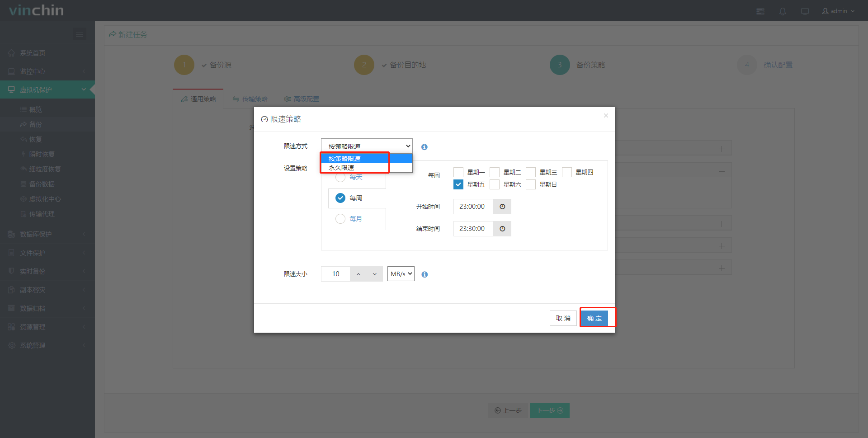Image resolution: width=868 pixels, height=438 pixels.
Task: Click info icon beside 限速方式 dropdown
Action: tap(425, 147)
